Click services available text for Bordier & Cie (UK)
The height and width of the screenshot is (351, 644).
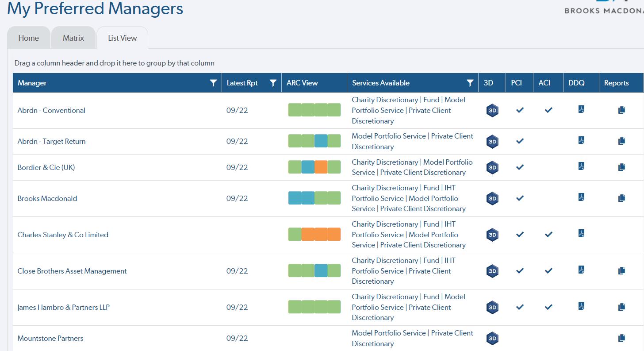(x=412, y=167)
